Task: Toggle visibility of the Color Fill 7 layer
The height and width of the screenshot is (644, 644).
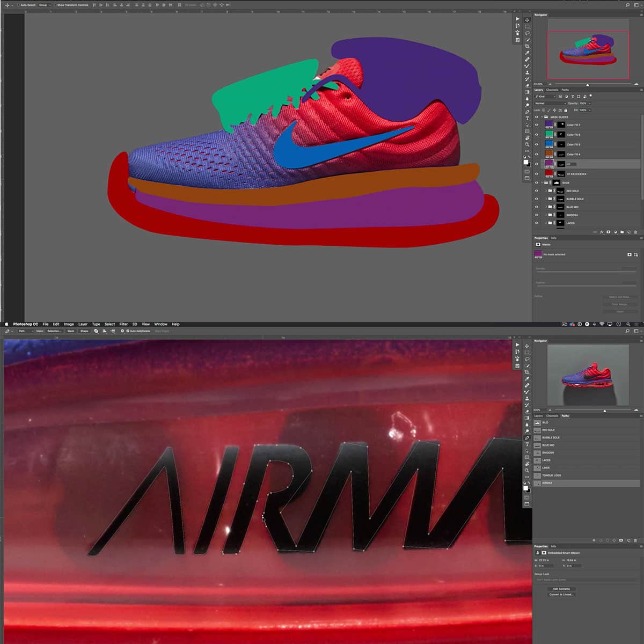Action: (x=536, y=124)
